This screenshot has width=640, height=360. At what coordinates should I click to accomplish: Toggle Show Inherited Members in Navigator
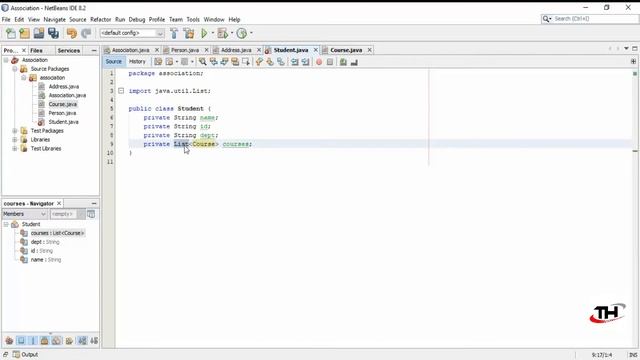9,340
